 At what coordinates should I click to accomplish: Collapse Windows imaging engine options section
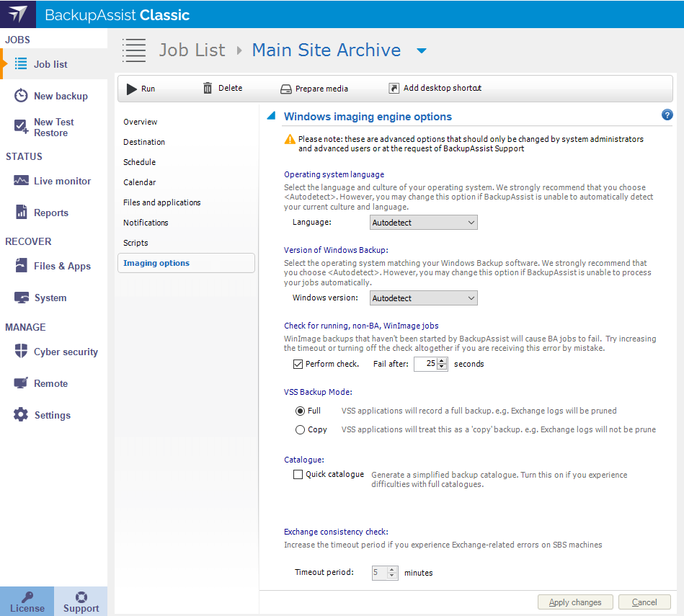coord(271,116)
